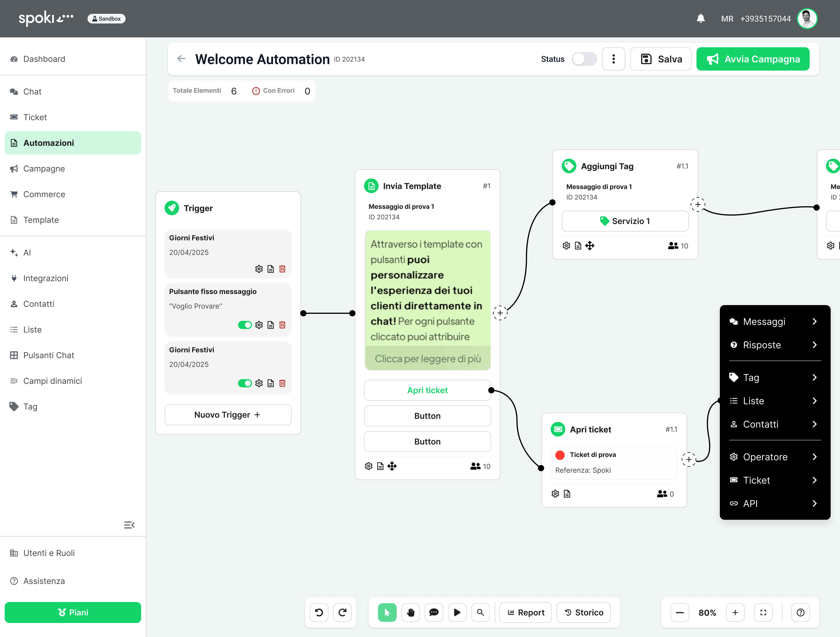This screenshot has height=637, width=840.
Task: Select the Servizio 1 tag chip
Action: 625,221
